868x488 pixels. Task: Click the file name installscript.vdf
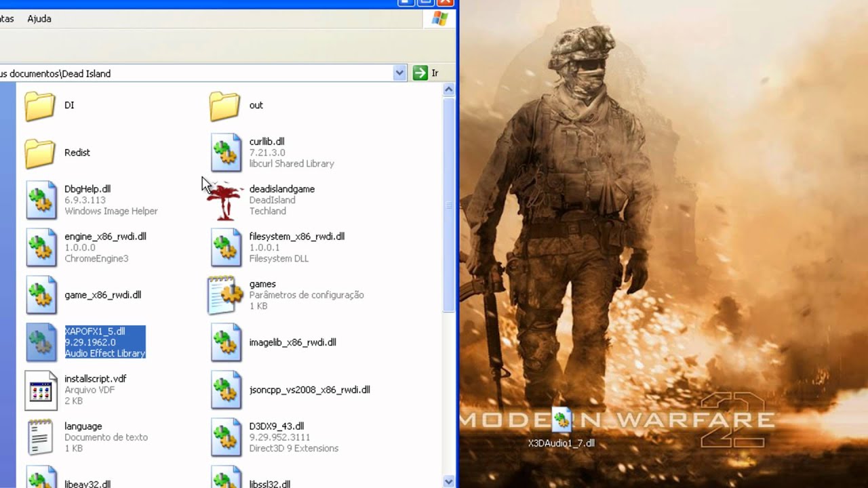pyautogui.click(x=96, y=379)
